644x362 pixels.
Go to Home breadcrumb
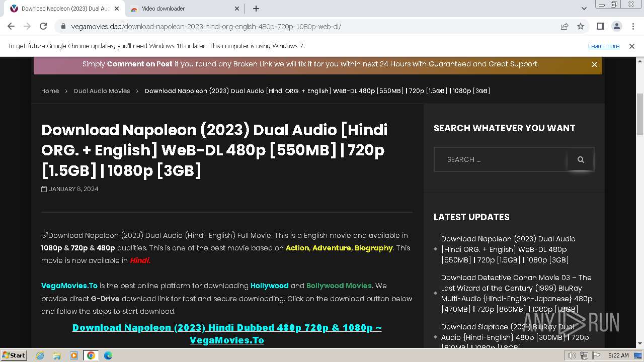coord(50,91)
